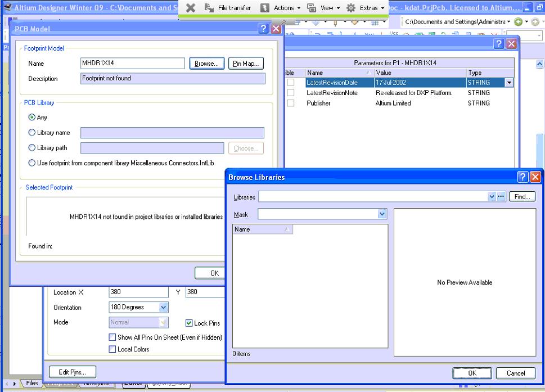The image size is (545, 392).
Task: Open the STRING type dropdown for LatestRevisionDate
Action: pyautogui.click(x=509, y=83)
